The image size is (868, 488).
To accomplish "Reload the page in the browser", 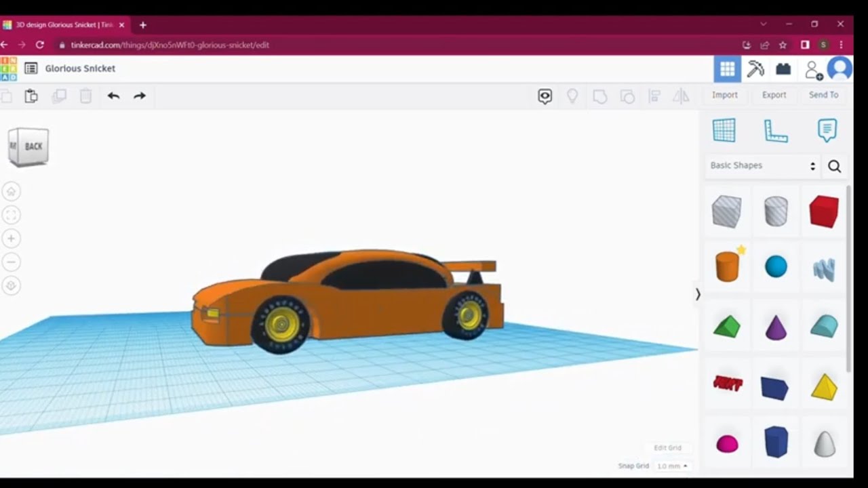I will (x=40, y=45).
